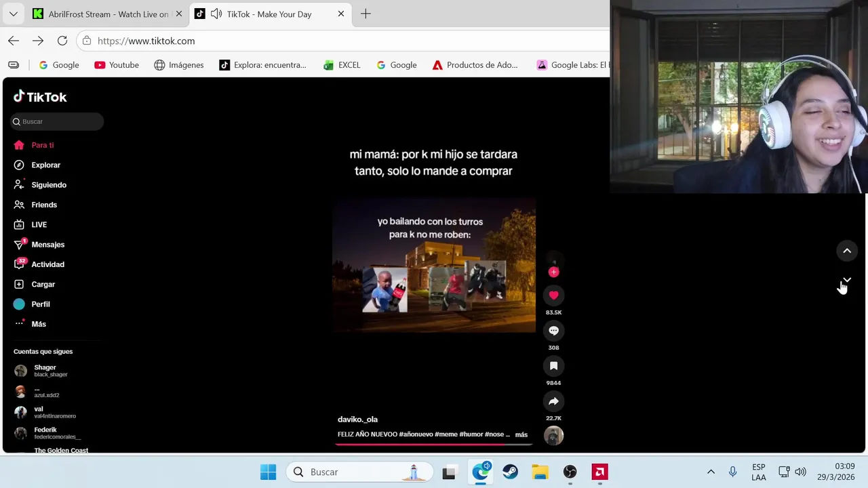Screen dimensions: 868x488
Task: Open OBS Studio from the taskbar
Action: tap(570, 472)
